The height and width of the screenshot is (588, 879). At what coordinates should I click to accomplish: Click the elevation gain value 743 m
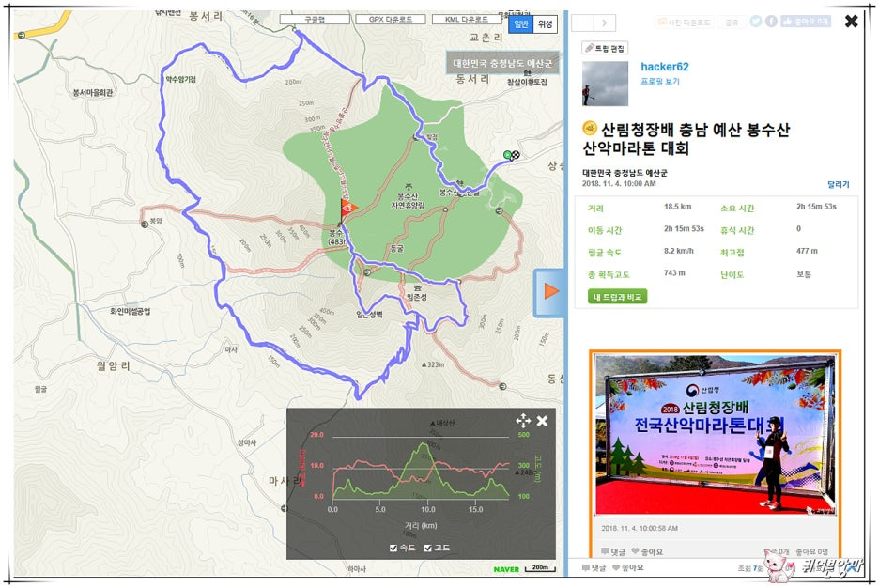point(674,273)
